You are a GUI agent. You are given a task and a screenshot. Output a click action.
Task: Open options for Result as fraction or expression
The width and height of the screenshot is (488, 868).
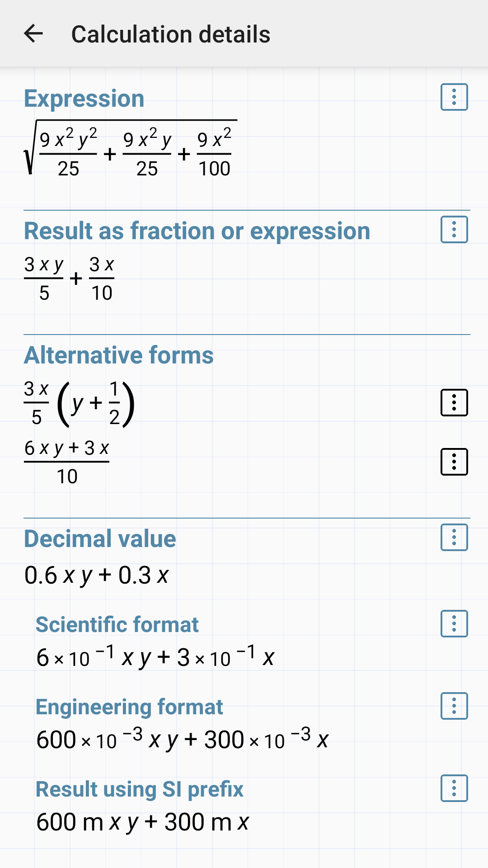453,230
